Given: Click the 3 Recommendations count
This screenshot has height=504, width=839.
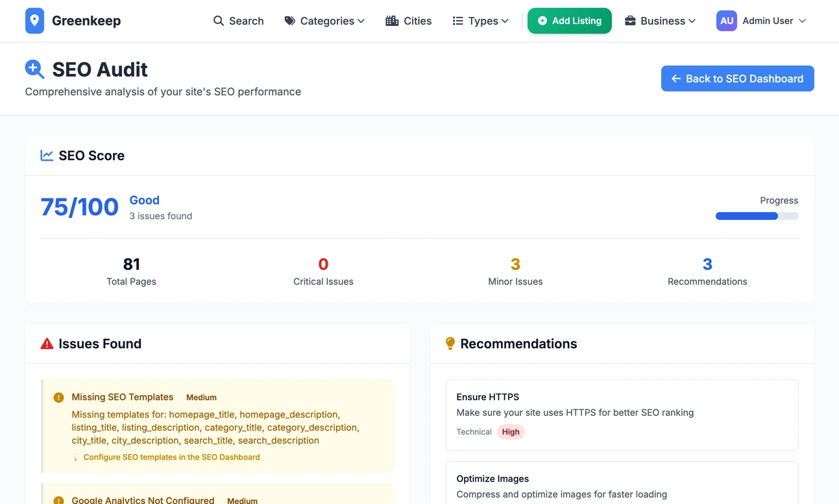Looking at the screenshot, I should (x=707, y=264).
